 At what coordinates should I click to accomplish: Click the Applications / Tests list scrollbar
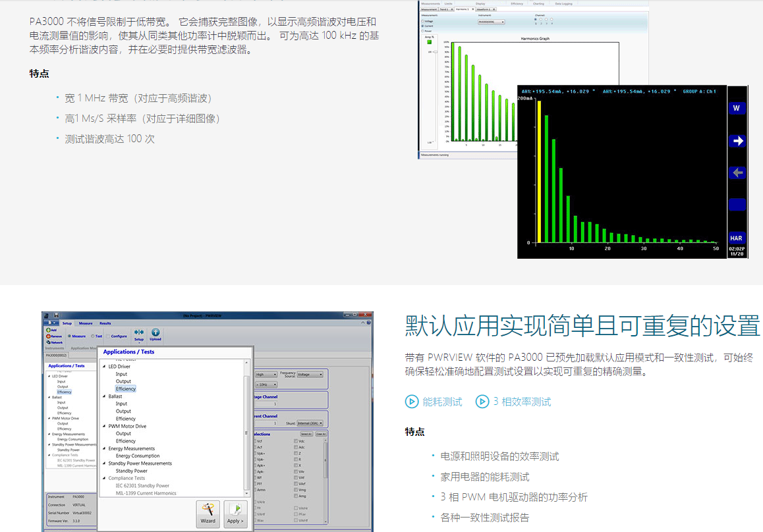pyautogui.click(x=246, y=428)
